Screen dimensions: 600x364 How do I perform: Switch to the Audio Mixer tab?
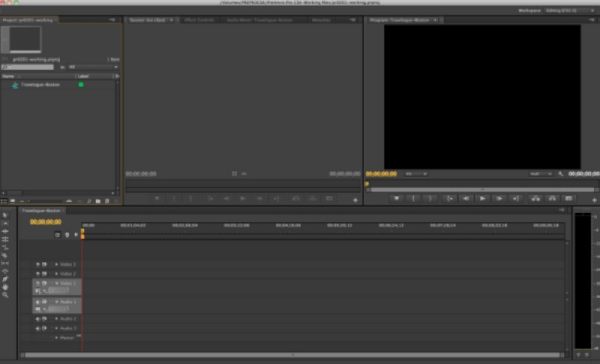pos(259,20)
